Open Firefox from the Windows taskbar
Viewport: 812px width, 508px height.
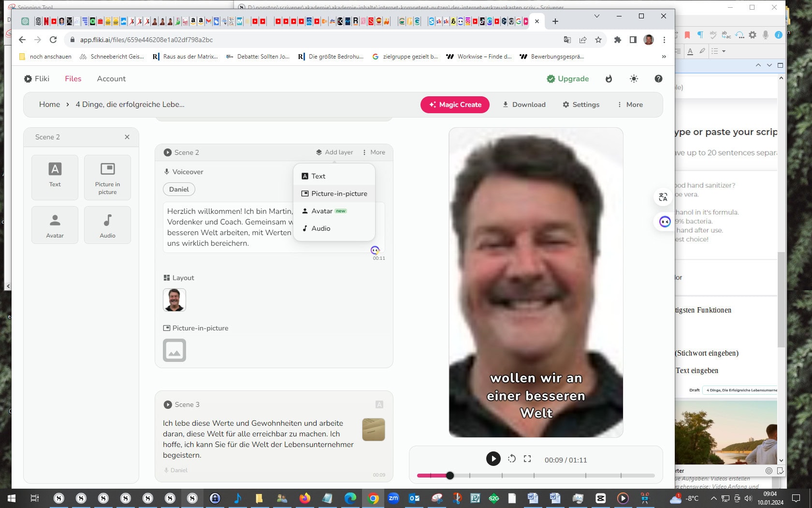[304, 499]
